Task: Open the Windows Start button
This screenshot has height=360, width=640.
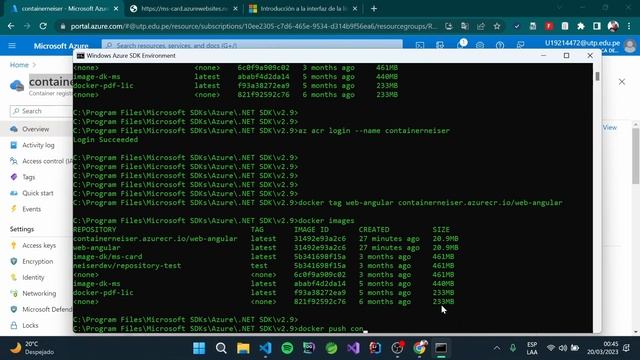Action: click(199, 348)
